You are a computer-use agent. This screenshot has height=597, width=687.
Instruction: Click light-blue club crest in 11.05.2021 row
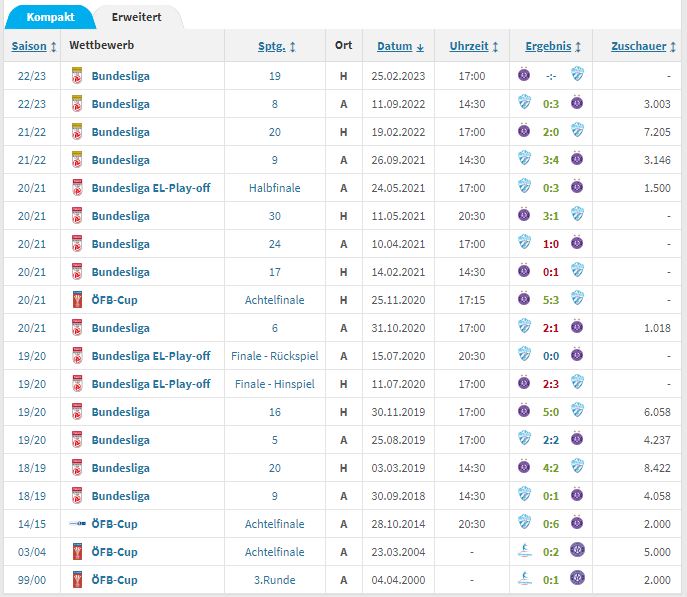click(x=577, y=214)
